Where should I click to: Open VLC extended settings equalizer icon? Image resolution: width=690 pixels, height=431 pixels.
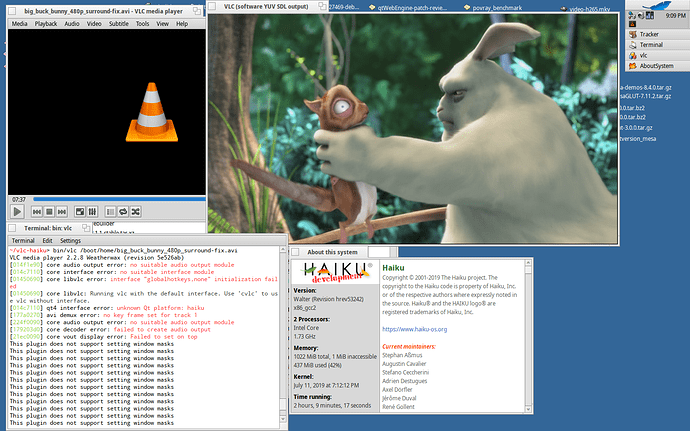(x=92, y=212)
